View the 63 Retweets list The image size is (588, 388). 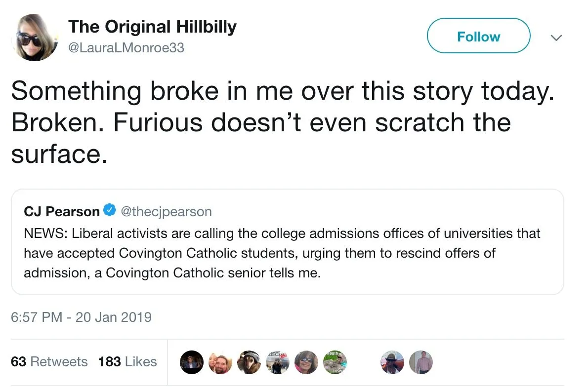click(x=49, y=362)
